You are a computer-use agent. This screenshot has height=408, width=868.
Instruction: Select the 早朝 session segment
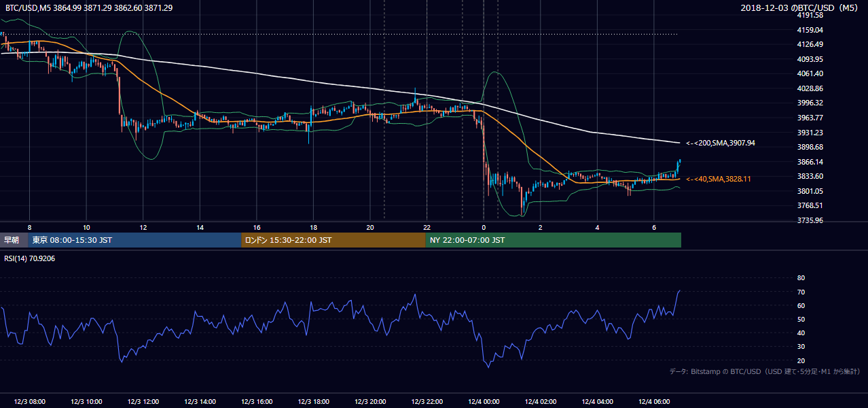tap(13, 240)
